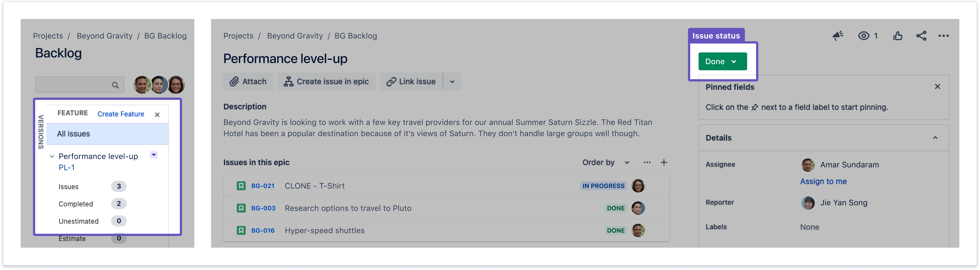
Task: Click the Attach paperclip button
Action: pos(248,81)
